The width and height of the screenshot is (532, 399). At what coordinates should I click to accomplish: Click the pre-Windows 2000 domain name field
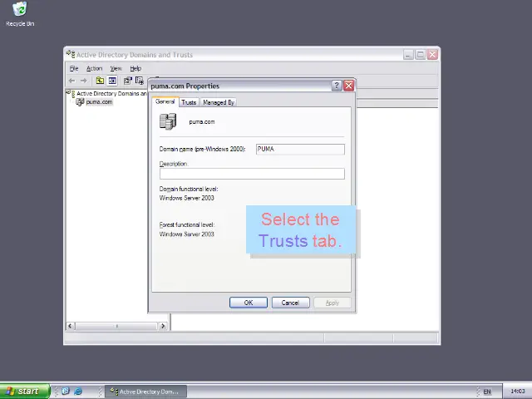300,150
